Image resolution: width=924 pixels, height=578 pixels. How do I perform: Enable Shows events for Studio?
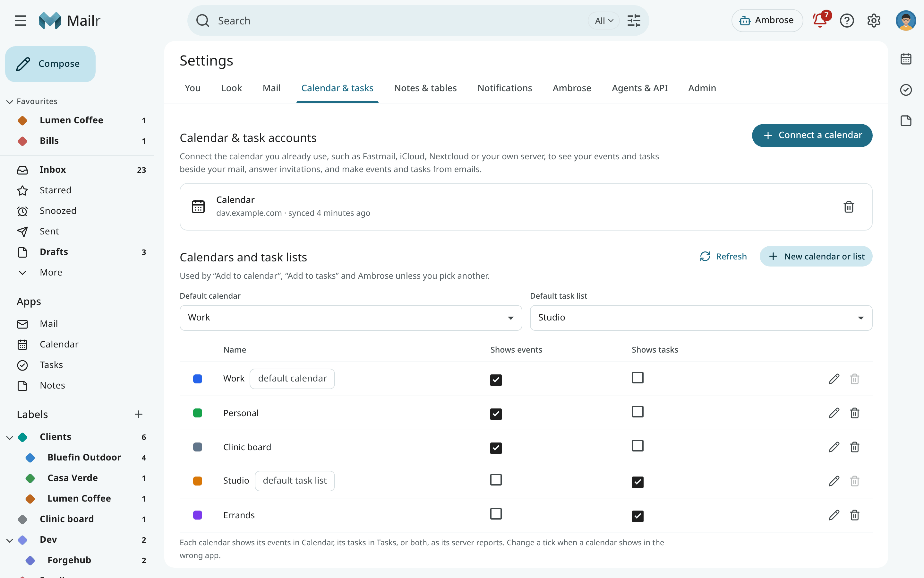coord(496,480)
